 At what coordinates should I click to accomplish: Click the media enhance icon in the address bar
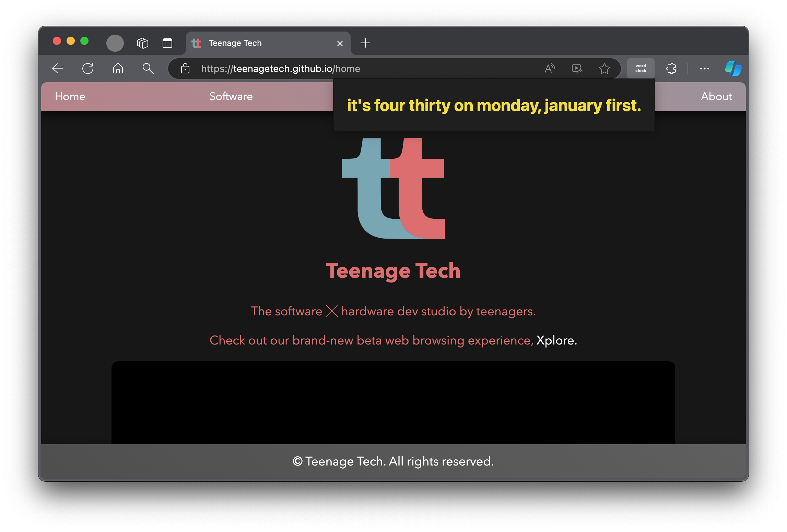click(577, 69)
